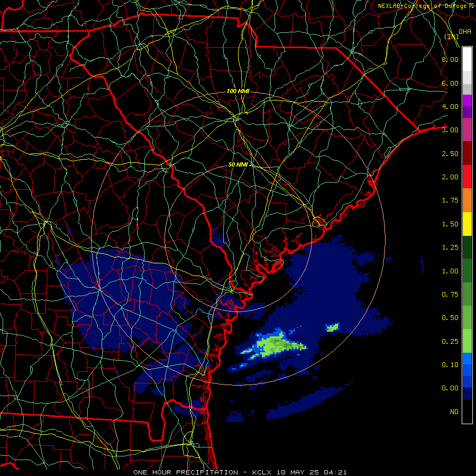
Task: Select the navy swatch beside 0.00
Action: click(467, 394)
